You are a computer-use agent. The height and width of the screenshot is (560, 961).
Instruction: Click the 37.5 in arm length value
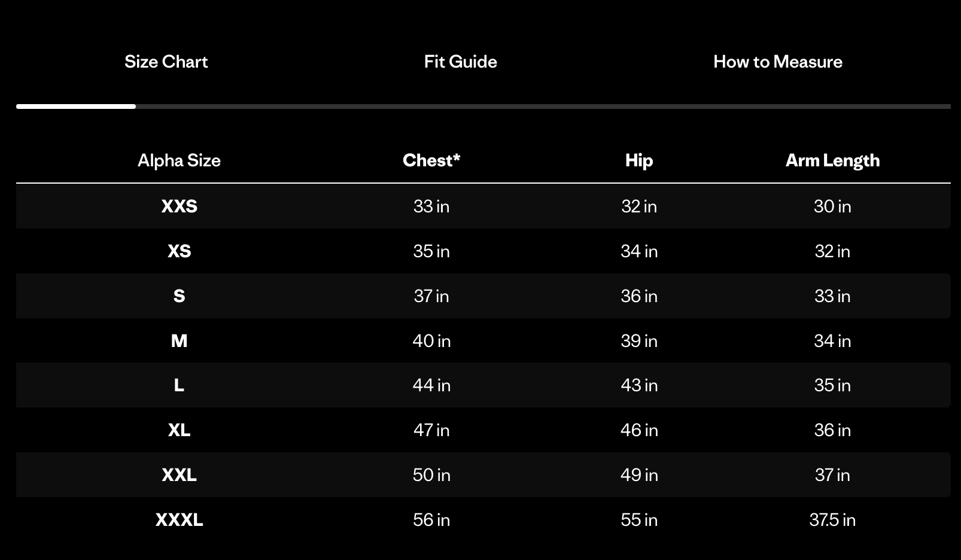(832, 520)
